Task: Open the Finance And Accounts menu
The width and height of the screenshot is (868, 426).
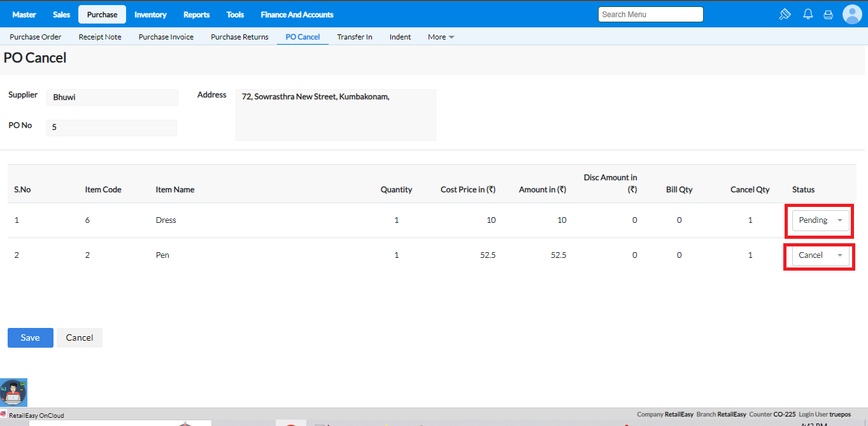Action: coord(297,15)
